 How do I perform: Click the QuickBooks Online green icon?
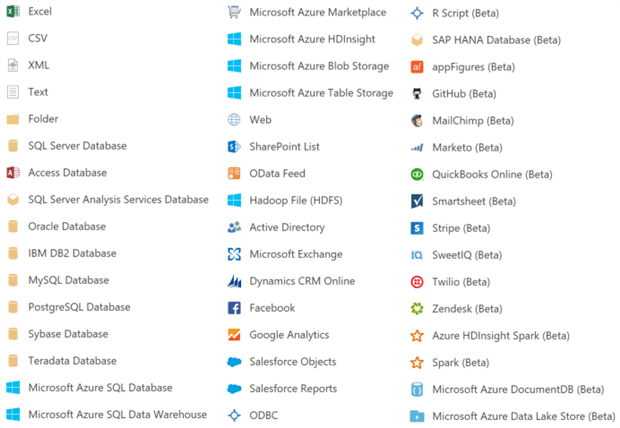417,174
